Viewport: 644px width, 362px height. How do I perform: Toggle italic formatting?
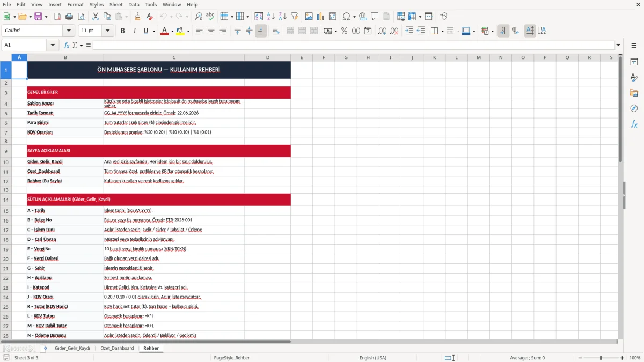(x=135, y=31)
